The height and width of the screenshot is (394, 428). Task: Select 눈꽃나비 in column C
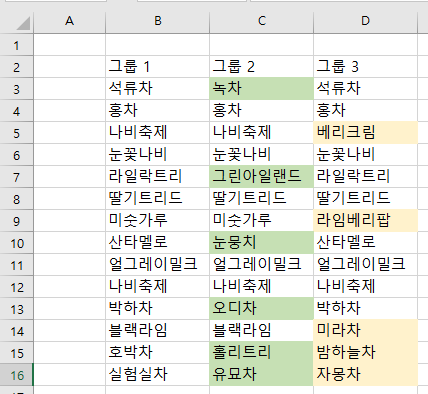[262, 155]
